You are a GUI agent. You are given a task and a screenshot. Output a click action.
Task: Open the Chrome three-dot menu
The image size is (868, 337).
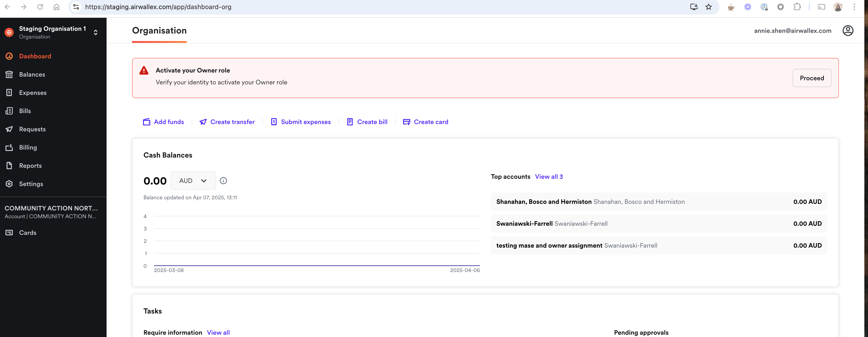[854, 7]
